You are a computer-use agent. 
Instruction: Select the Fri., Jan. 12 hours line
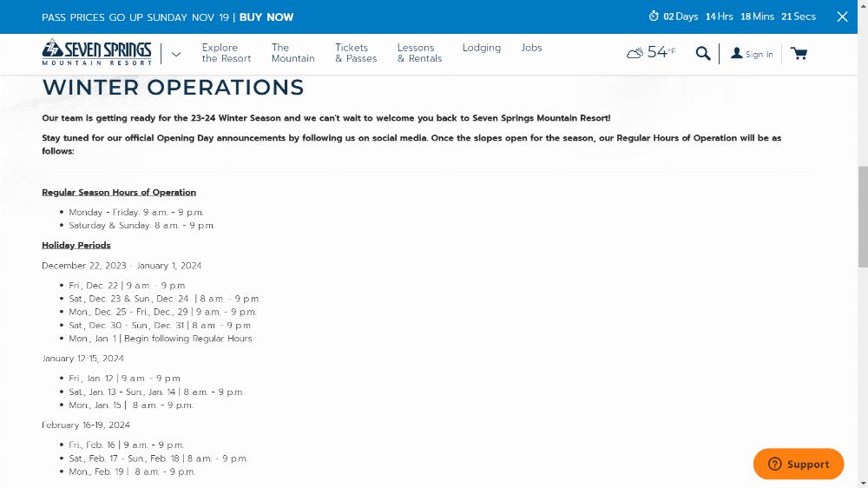click(124, 379)
